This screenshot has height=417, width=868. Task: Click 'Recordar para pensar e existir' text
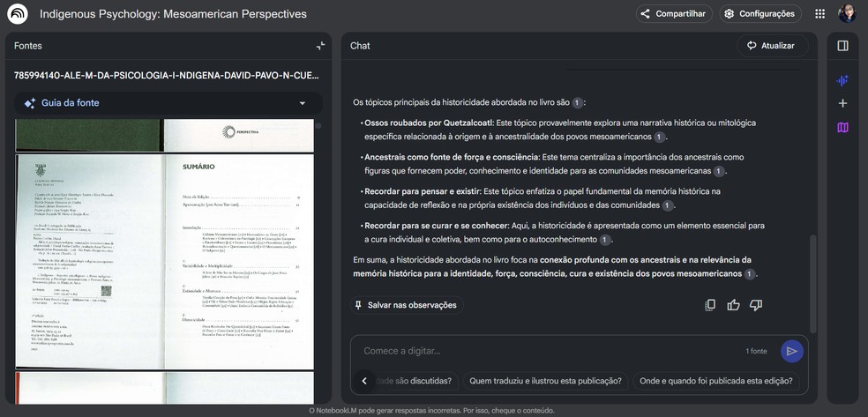(423, 191)
